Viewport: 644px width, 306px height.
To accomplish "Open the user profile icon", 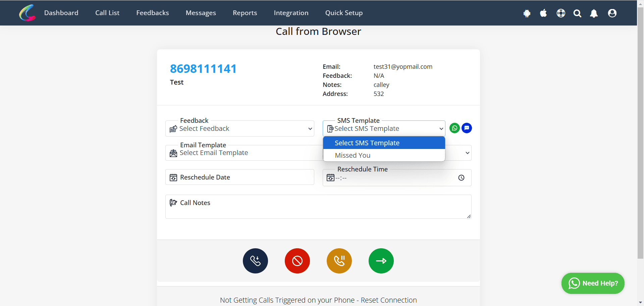I will coord(612,13).
